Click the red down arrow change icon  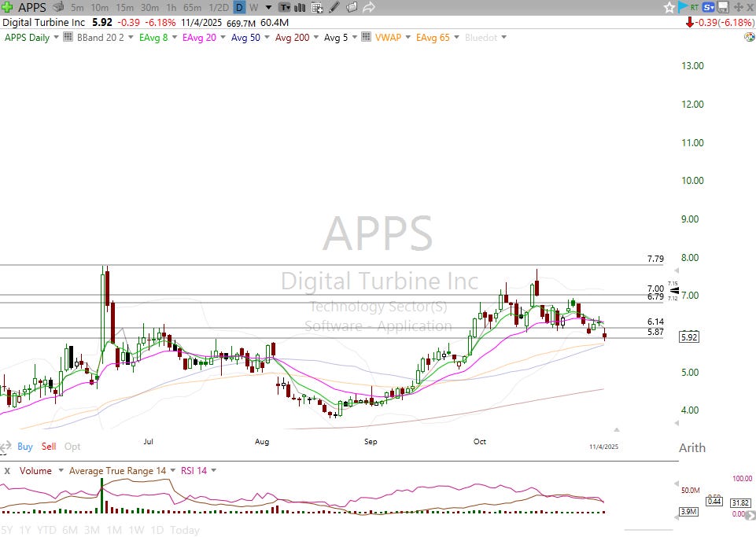(689, 22)
